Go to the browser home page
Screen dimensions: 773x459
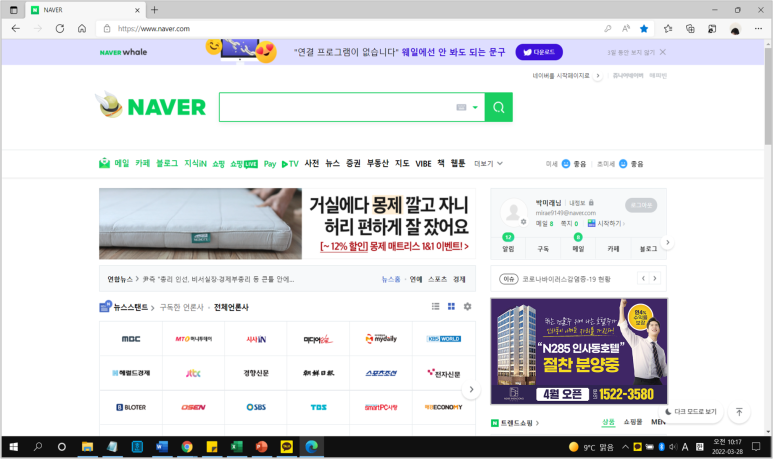(82, 29)
